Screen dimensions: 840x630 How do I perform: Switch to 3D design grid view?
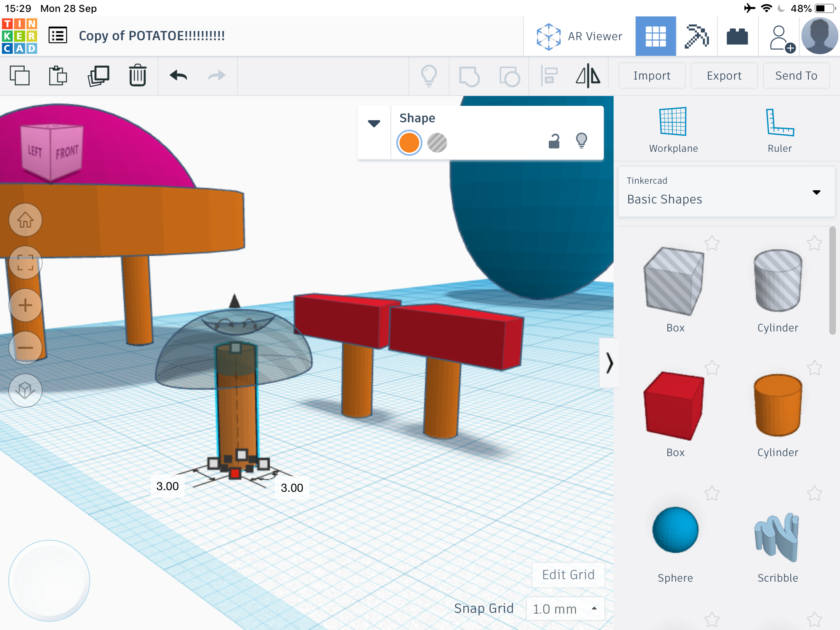[655, 36]
